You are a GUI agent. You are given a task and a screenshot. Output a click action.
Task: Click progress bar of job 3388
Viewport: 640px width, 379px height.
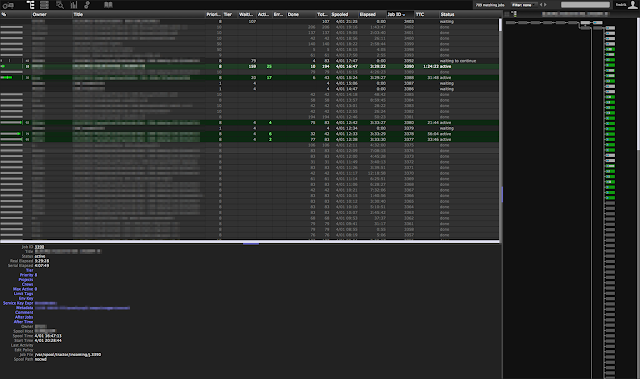[11, 78]
